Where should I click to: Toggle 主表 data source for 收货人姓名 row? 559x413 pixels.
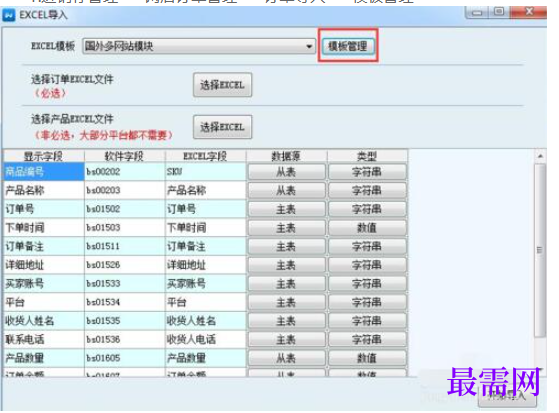(287, 321)
